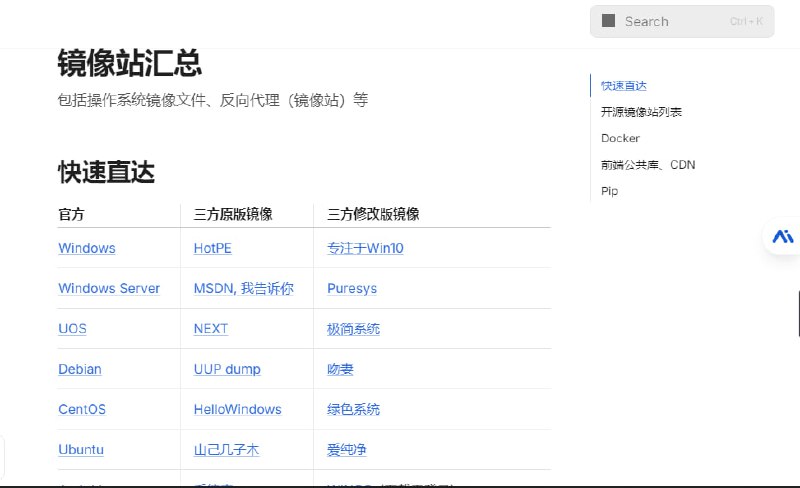
Task: Open the CentOS link
Action: click(82, 409)
